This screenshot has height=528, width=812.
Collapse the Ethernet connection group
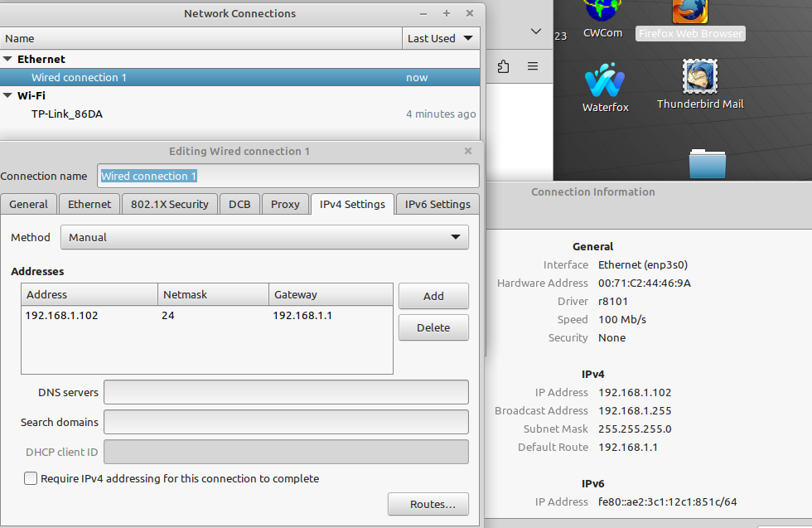8,59
